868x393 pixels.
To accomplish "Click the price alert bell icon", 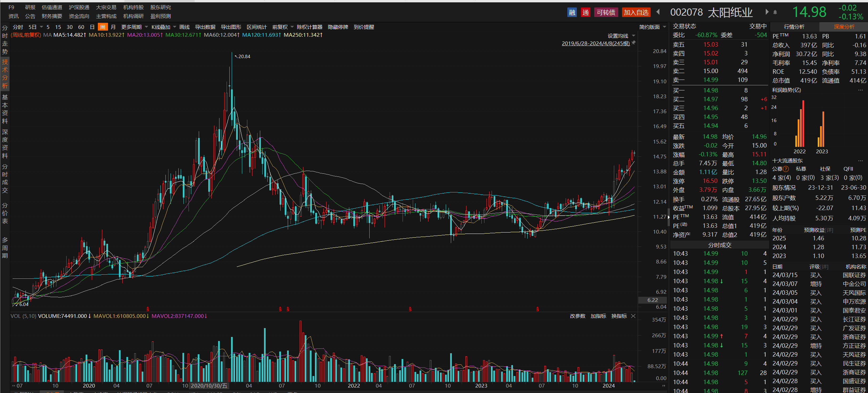I will point(775,12).
